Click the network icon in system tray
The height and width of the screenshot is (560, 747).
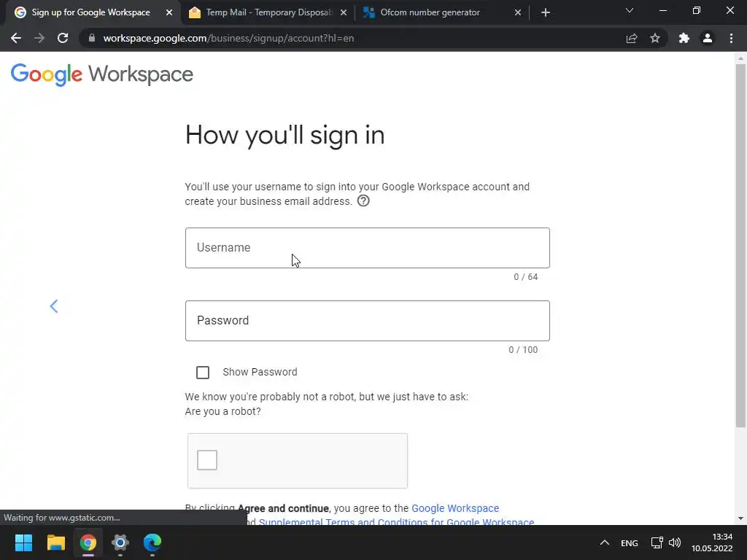click(x=657, y=542)
